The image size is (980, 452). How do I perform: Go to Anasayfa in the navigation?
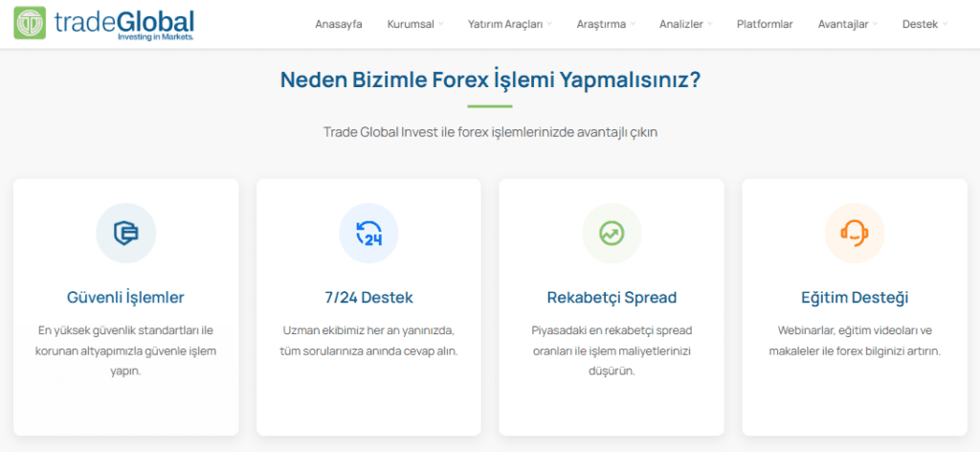[x=339, y=24]
